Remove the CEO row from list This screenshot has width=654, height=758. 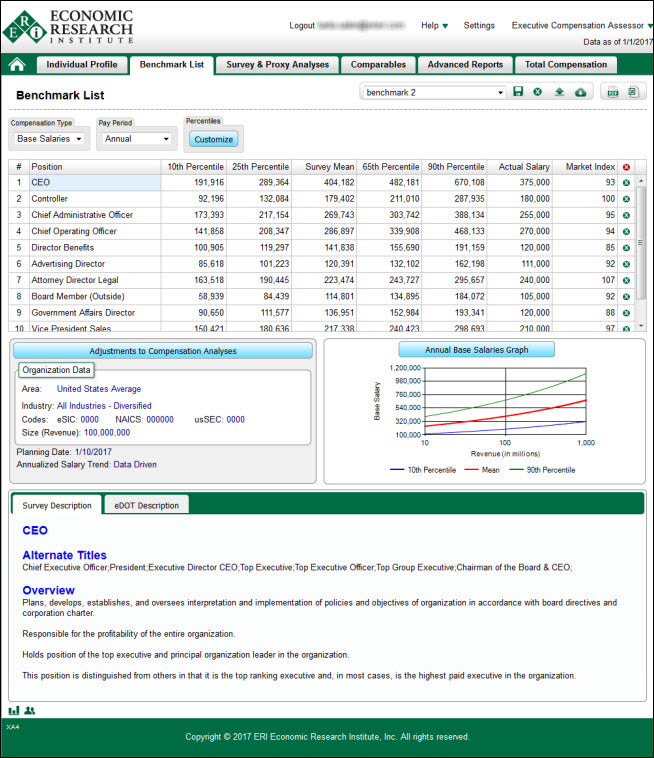point(626,183)
